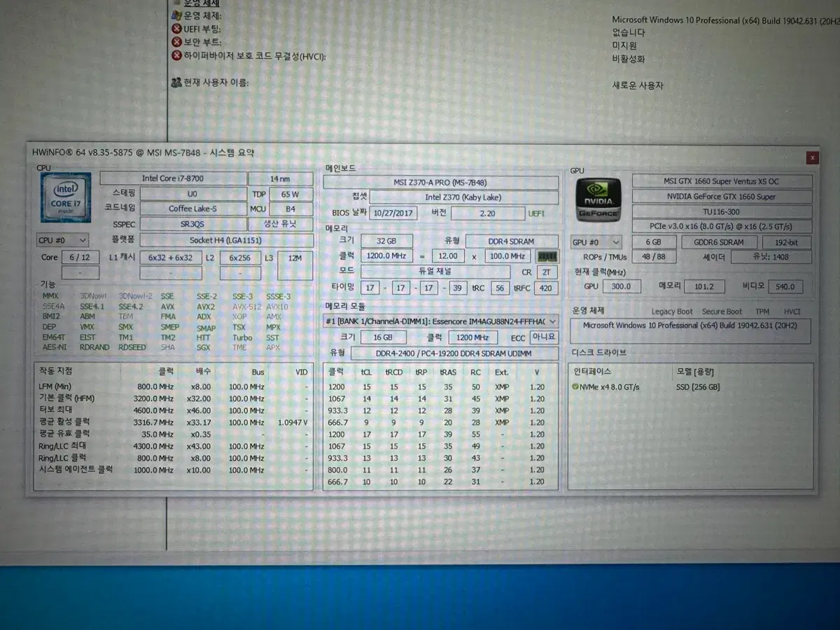
Task: Click the VID column header
Action: tap(301, 372)
